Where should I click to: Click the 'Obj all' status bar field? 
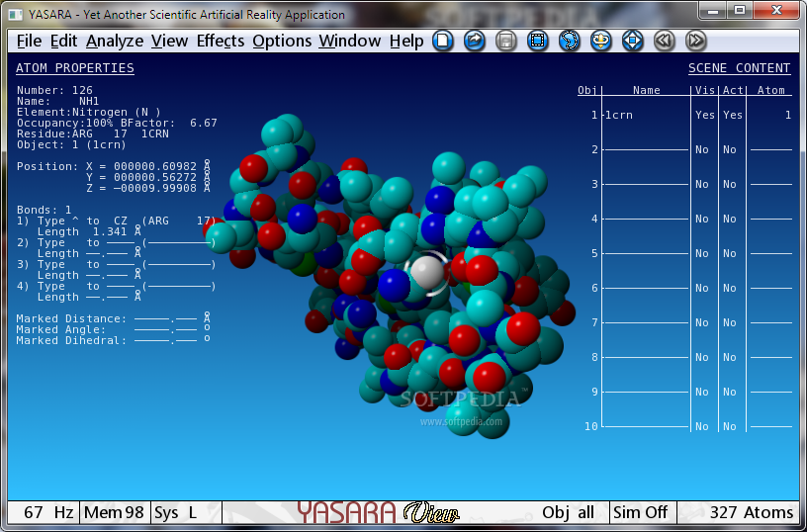[568, 512]
